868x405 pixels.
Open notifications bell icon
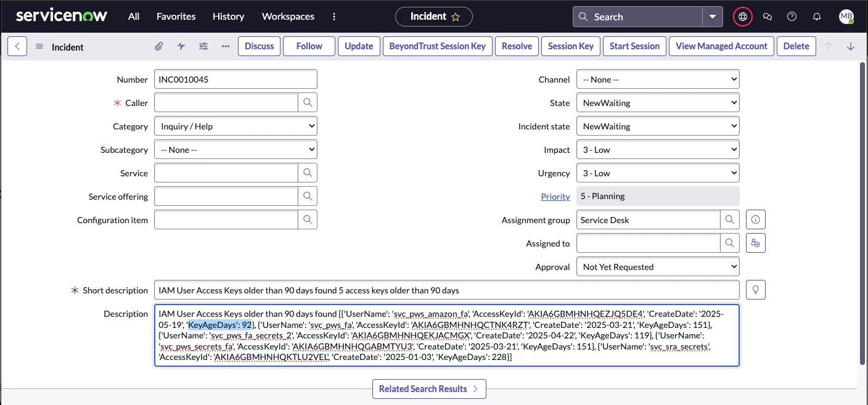click(817, 17)
